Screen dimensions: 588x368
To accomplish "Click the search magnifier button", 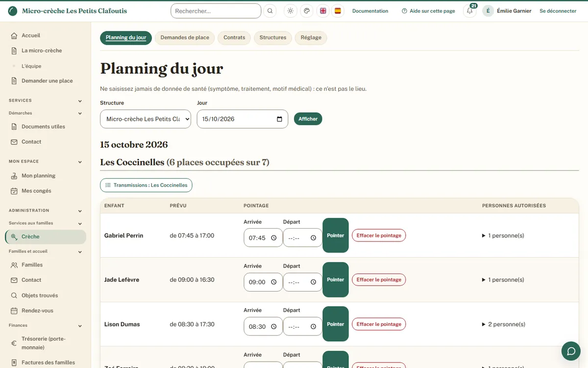I will pos(270,11).
